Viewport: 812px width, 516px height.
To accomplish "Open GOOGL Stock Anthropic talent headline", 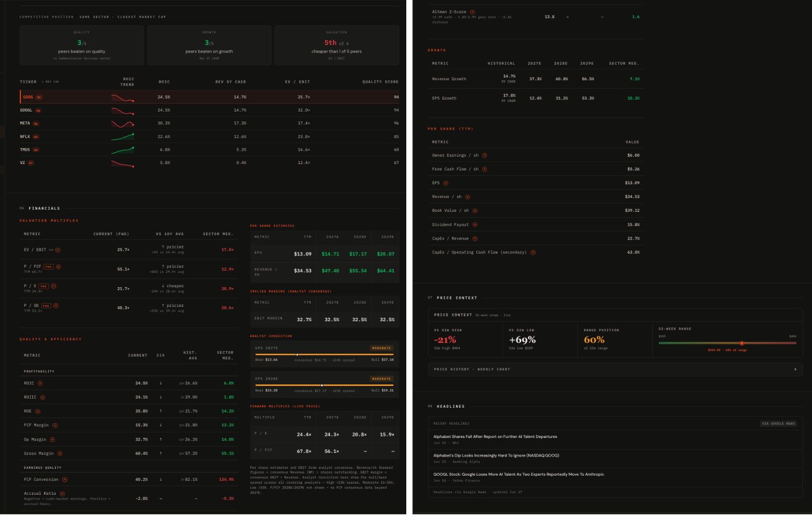I will pyautogui.click(x=519, y=475).
